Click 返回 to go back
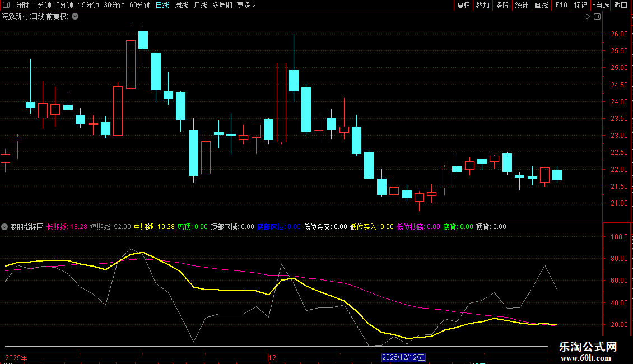 621,5
